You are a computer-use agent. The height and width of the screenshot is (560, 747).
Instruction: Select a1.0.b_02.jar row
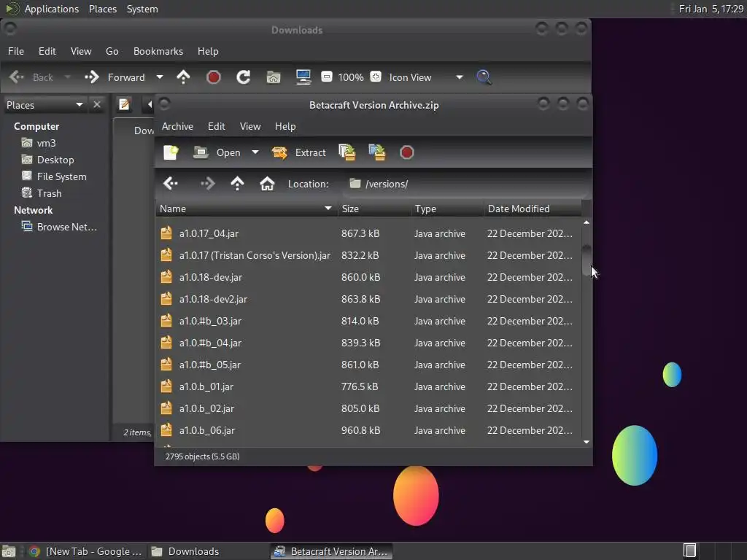click(x=368, y=408)
